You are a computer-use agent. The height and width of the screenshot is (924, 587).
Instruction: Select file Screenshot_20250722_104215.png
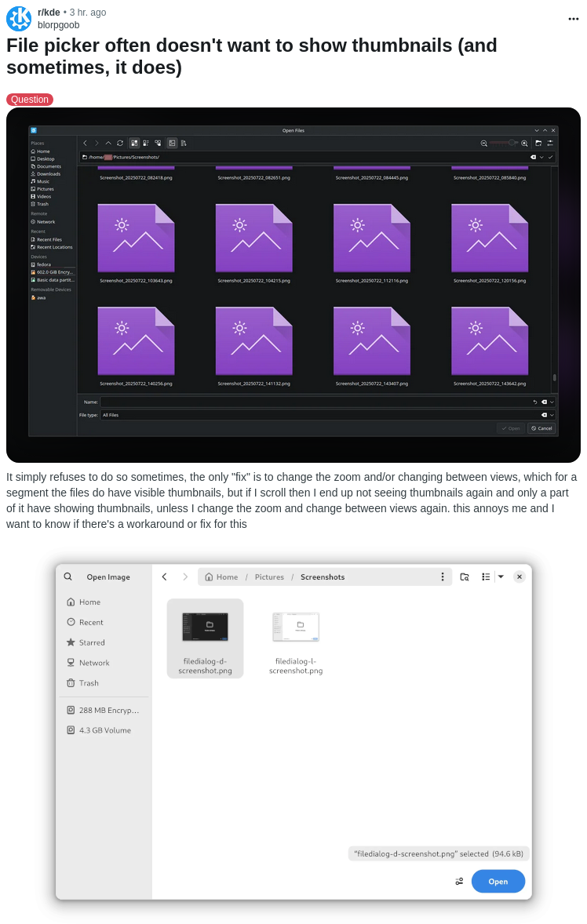tap(254, 243)
